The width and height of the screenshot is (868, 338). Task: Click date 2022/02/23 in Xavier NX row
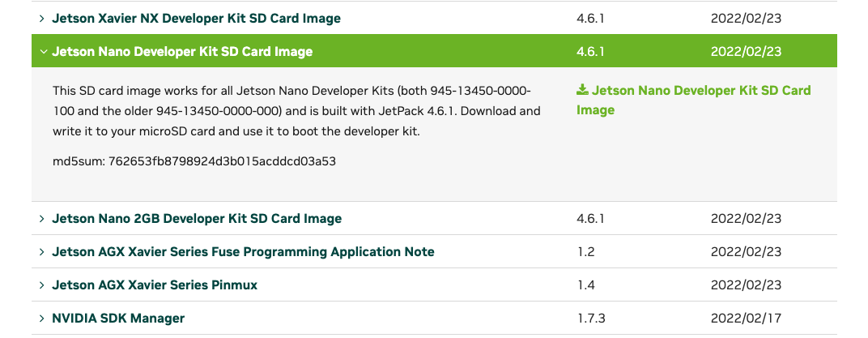(746, 19)
